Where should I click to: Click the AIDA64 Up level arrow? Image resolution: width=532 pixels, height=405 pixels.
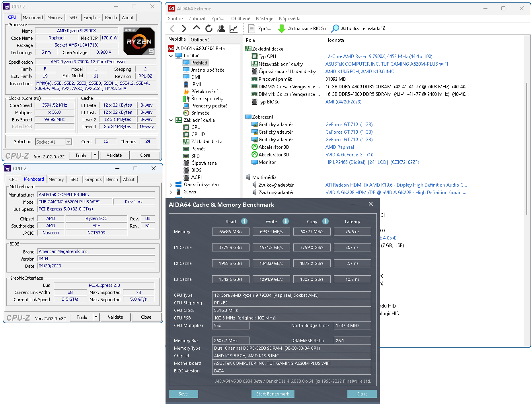pos(196,28)
